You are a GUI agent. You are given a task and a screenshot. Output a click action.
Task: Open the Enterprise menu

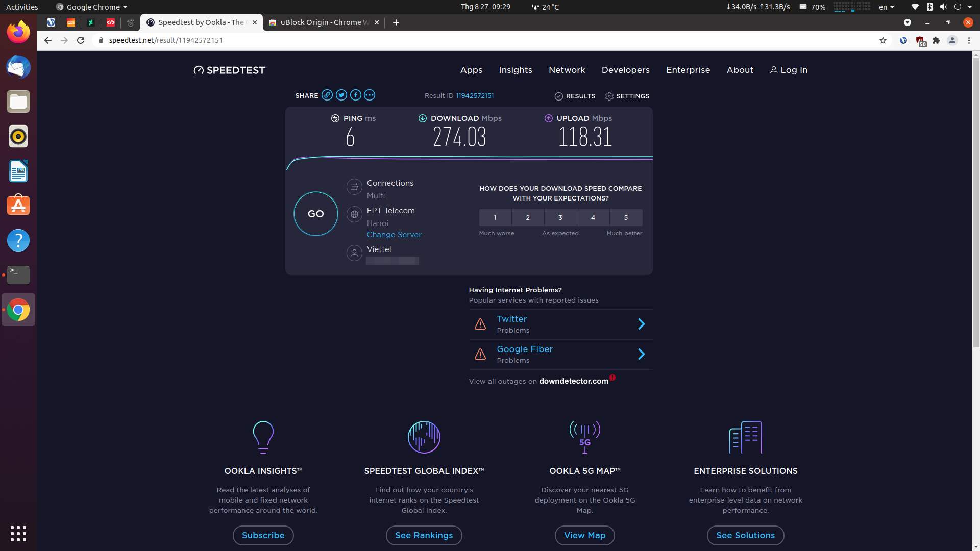click(688, 70)
